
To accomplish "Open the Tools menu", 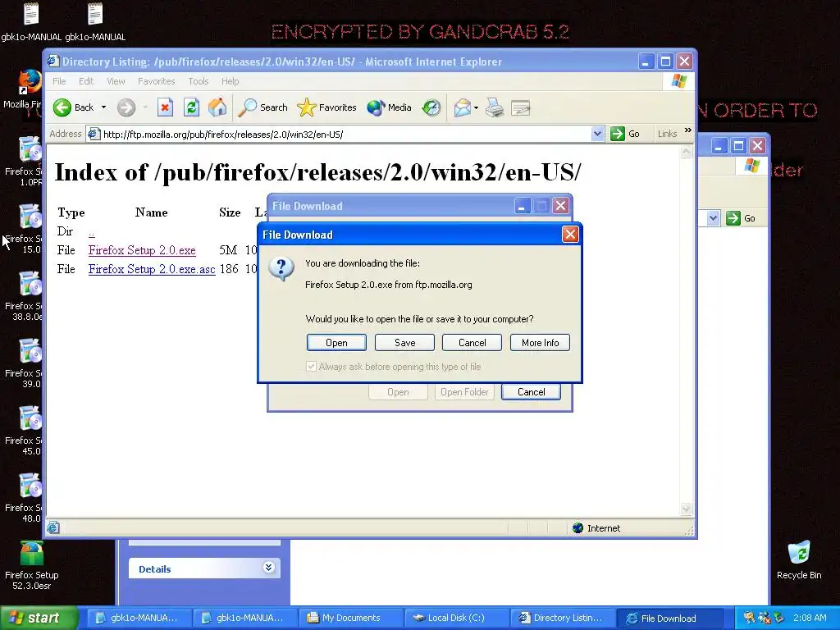I will click(199, 81).
